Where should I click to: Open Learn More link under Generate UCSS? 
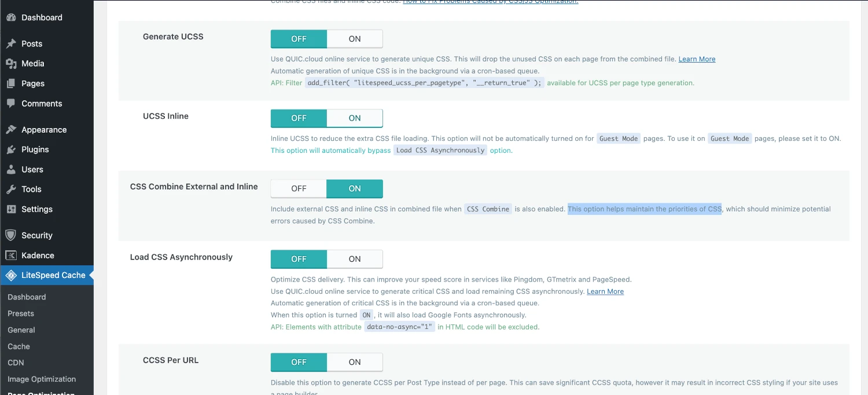tap(697, 59)
